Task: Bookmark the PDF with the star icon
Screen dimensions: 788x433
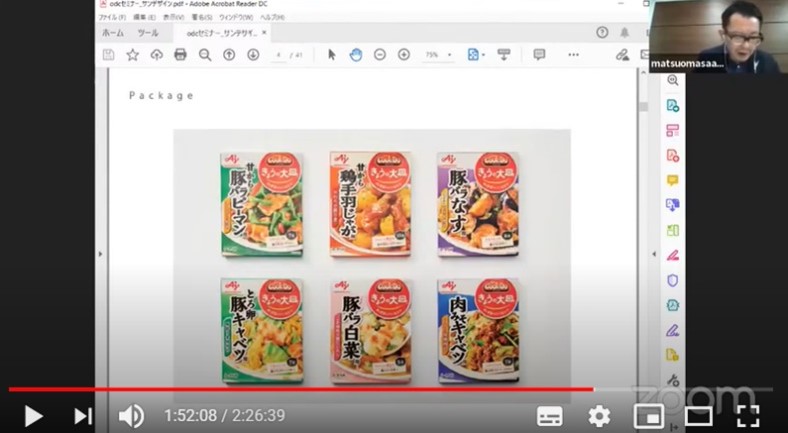Action: pos(132,55)
